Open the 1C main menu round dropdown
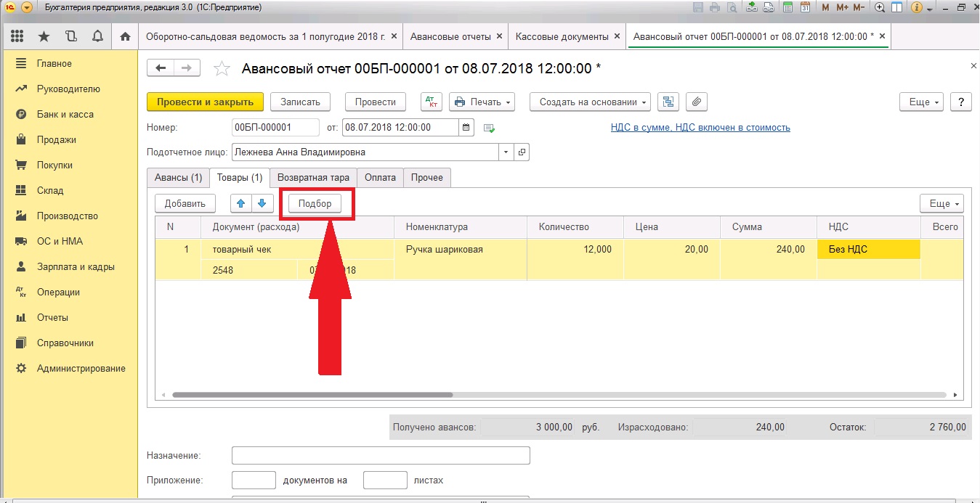 27,7
